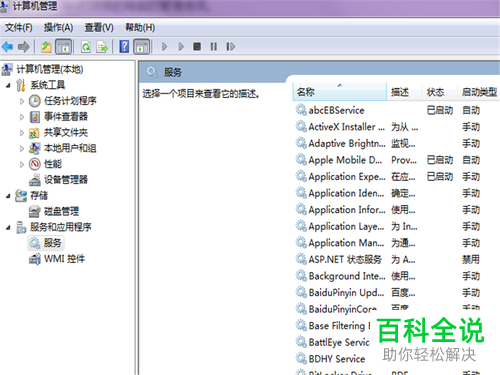
Task: Select 性能 in the tree
Action: [53, 164]
